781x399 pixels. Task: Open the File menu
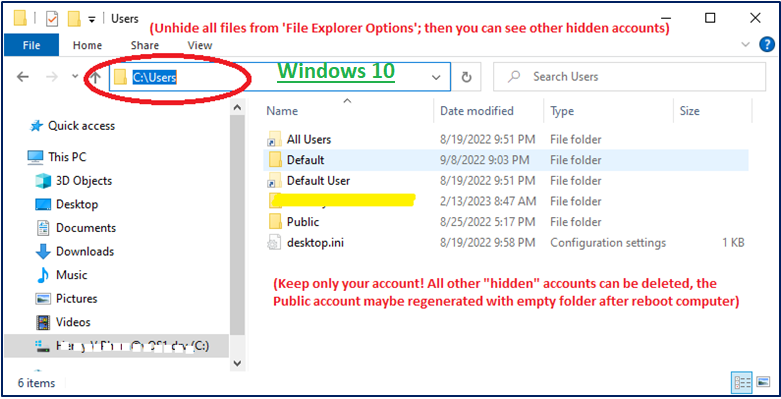[31, 45]
